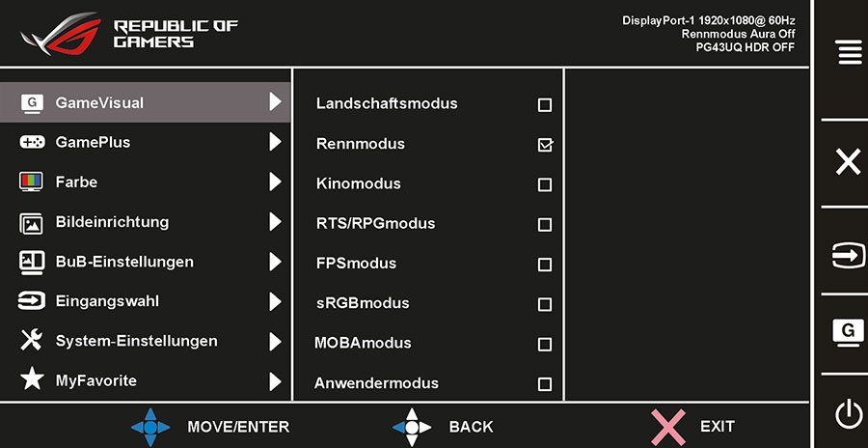Uncheck the Rennmodus checkbox
Viewport: 868px width, 448px height.
click(x=545, y=145)
